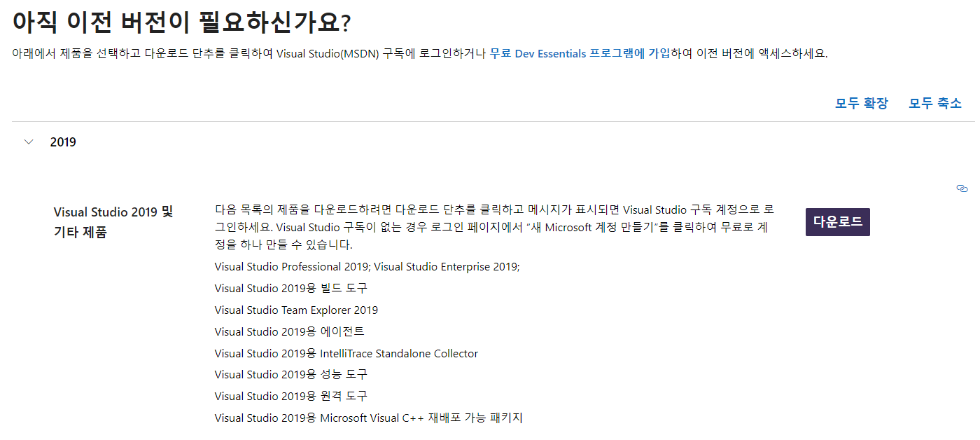Select Visual Studio 2019용 빌드 도구 text
The image size is (980, 440).
coord(291,289)
